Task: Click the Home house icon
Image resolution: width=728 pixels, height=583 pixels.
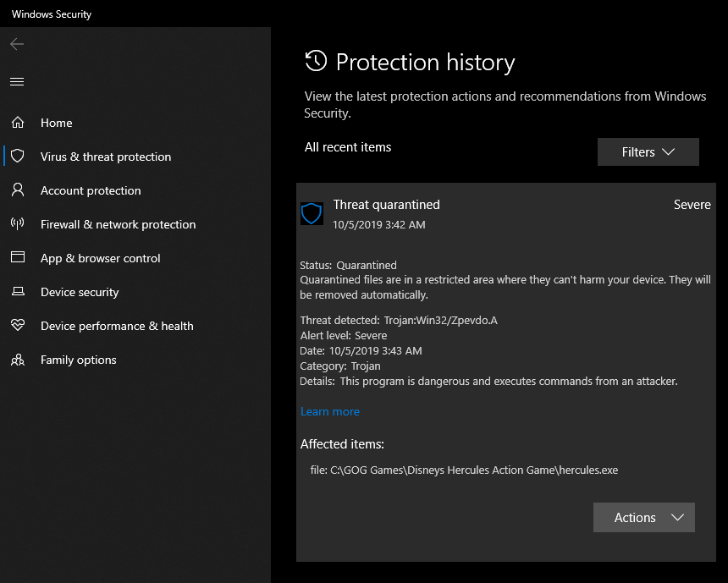Action: 18,123
